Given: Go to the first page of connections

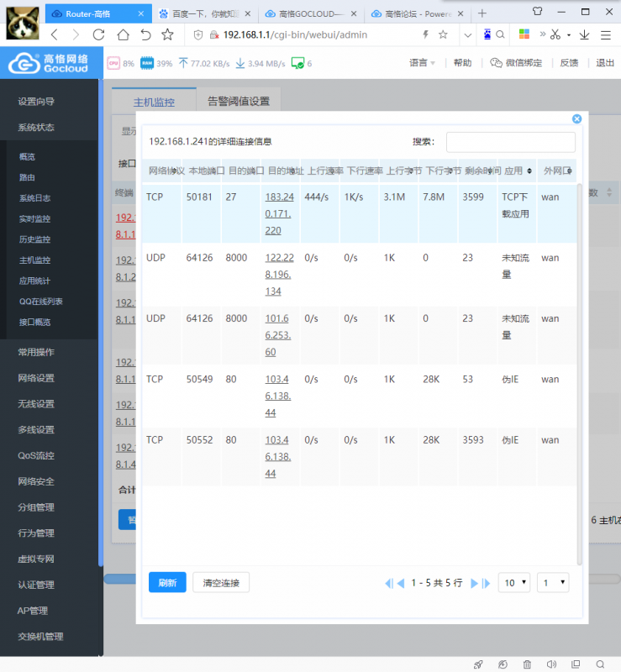Looking at the screenshot, I should (388, 583).
